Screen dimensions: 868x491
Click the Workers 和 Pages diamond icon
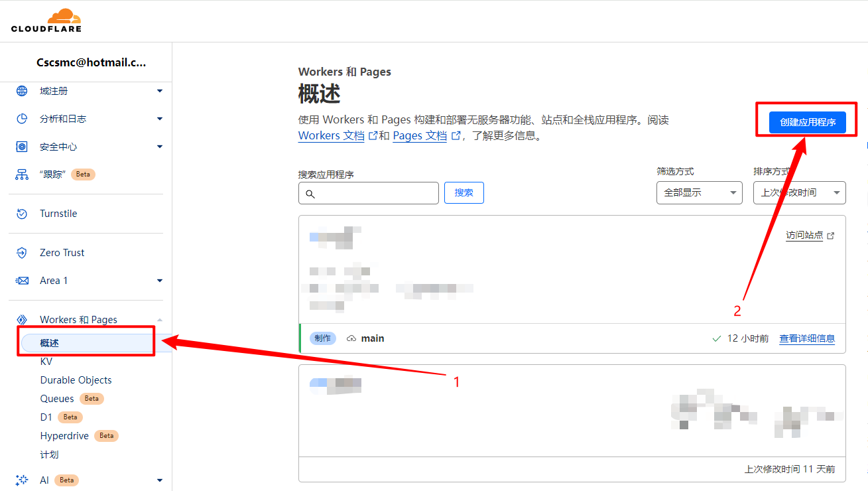point(22,320)
